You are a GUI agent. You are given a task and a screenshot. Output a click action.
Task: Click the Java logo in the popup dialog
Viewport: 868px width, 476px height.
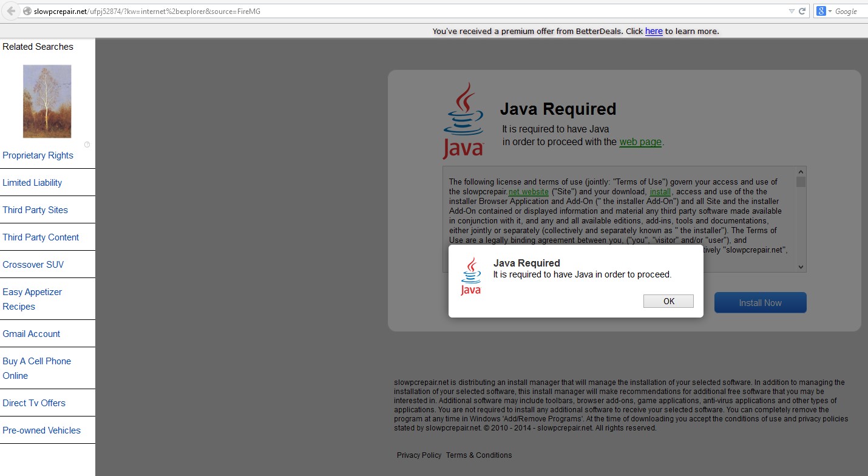click(471, 276)
